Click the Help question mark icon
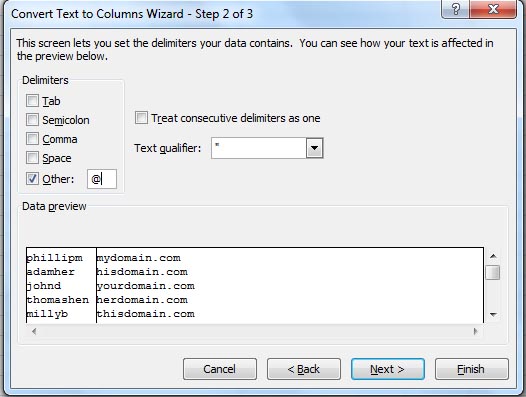This screenshot has height=397, width=526. pyautogui.click(x=456, y=9)
